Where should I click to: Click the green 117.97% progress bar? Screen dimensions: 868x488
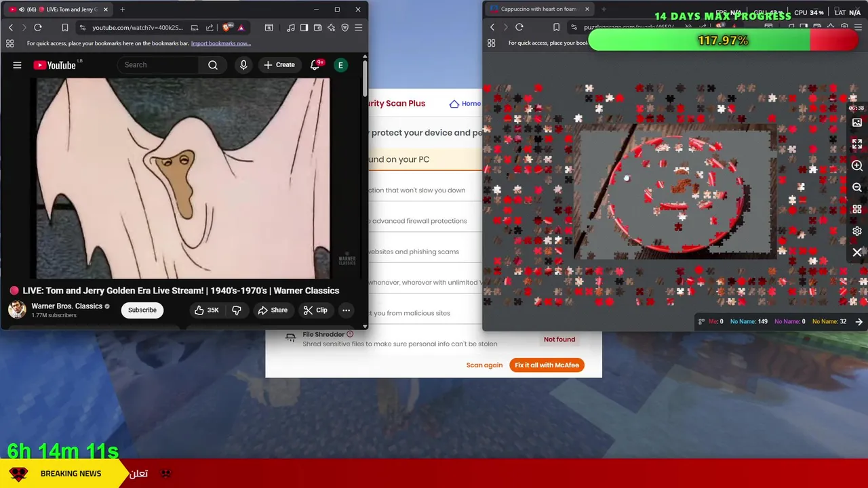[x=723, y=41]
